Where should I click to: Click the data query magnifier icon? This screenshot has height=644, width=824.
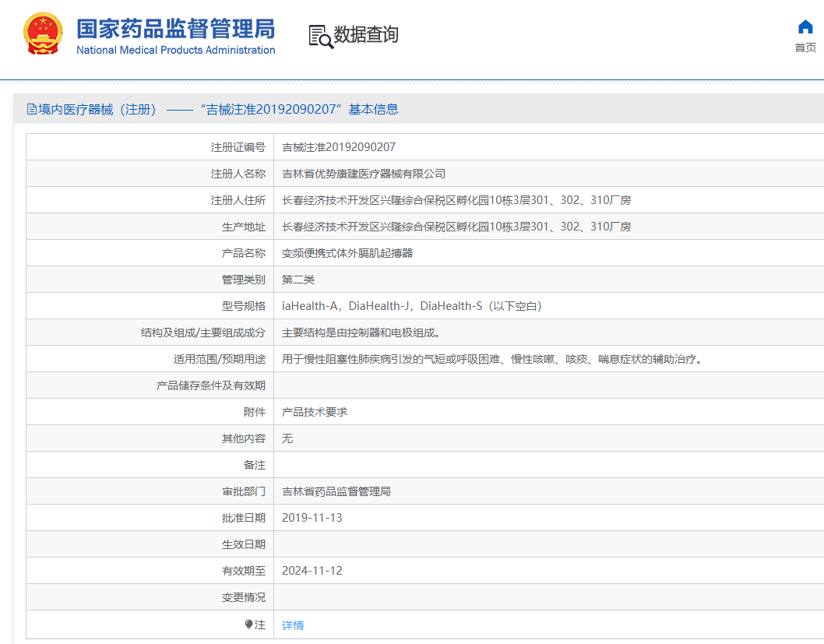[x=321, y=37]
